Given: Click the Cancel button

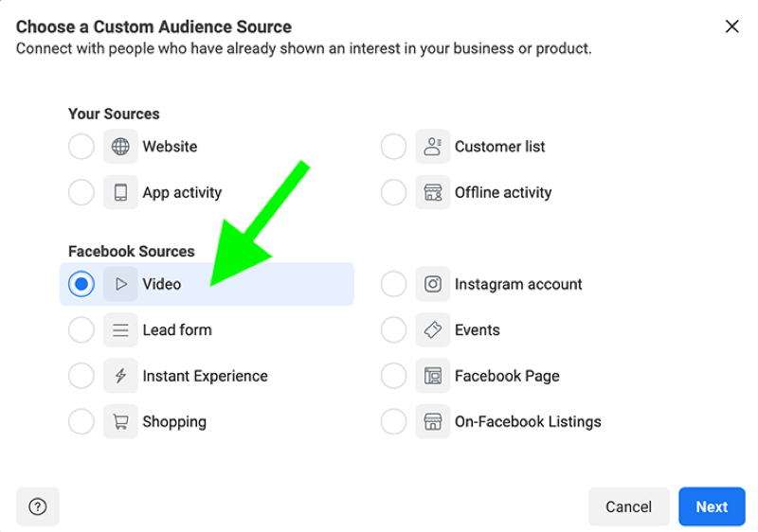Looking at the screenshot, I should (x=628, y=506).
